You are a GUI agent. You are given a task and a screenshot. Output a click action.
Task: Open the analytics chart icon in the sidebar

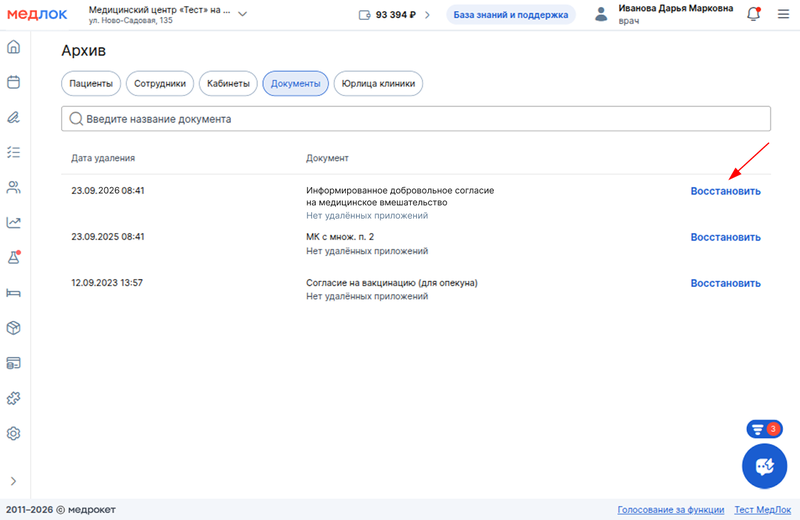14,222
